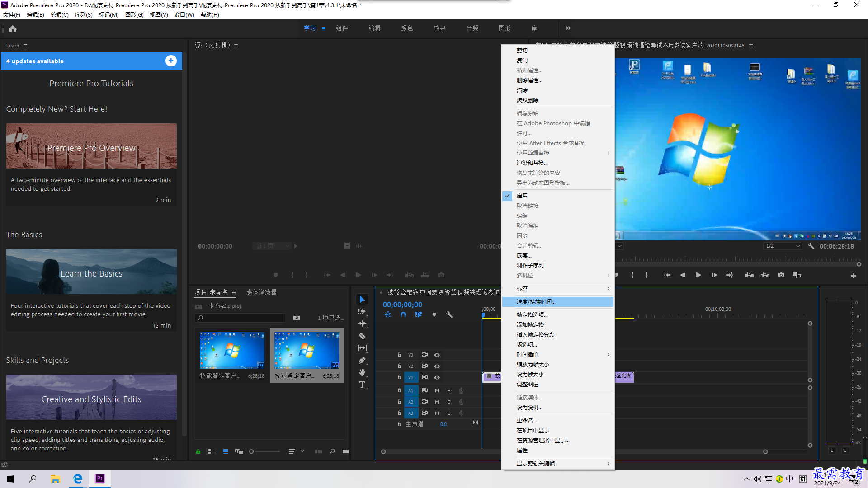Open project panel menu icon
868x488 pixels.
coord(234,292)
